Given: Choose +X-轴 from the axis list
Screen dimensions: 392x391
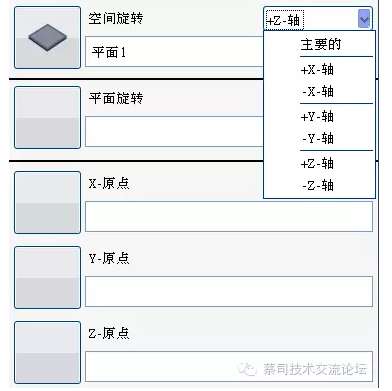Looking at the screenshot, I should 317,69.
